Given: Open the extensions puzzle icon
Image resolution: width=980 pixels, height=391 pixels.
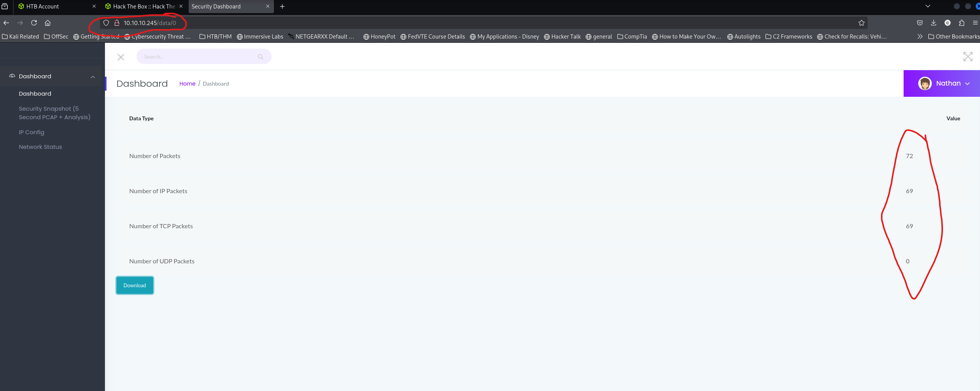Looking at the screenshot, I should (961, 23).
